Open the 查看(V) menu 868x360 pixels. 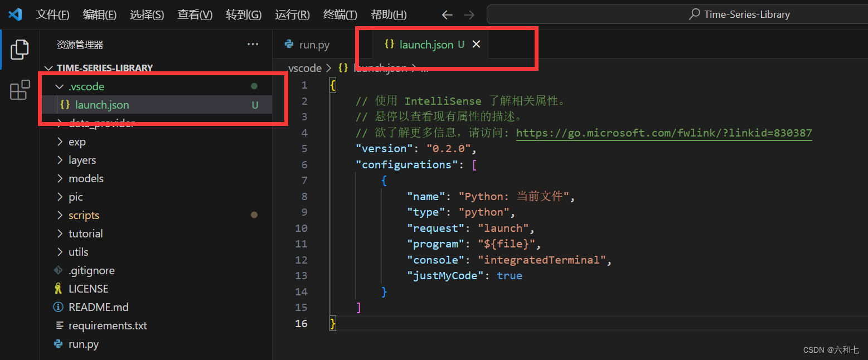195,14
